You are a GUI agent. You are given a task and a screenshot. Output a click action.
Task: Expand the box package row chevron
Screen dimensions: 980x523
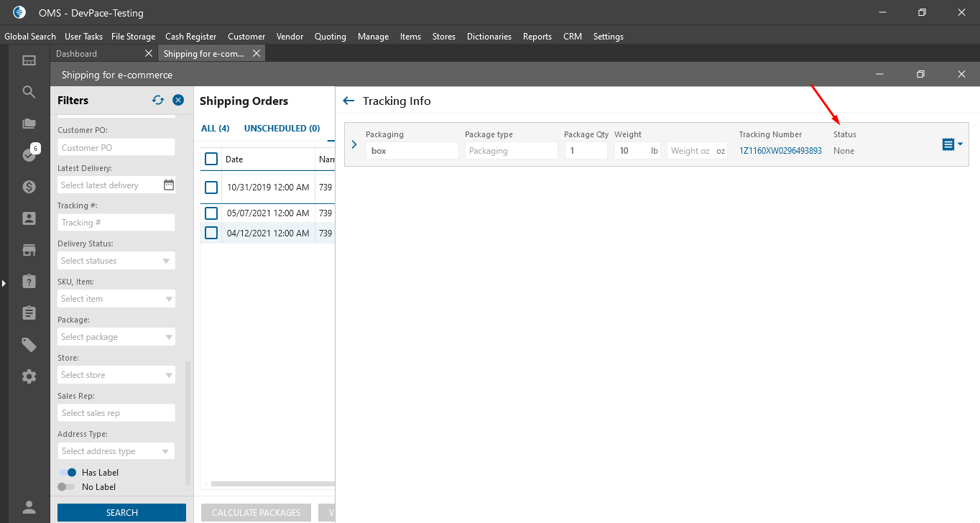[354, 144]
